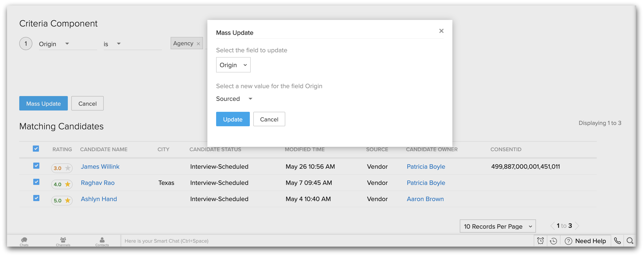Expand the 'is' condition dropdown
The width and height of the screenshot is (644, 256).
pyautogui.click(x=119, y=44)
